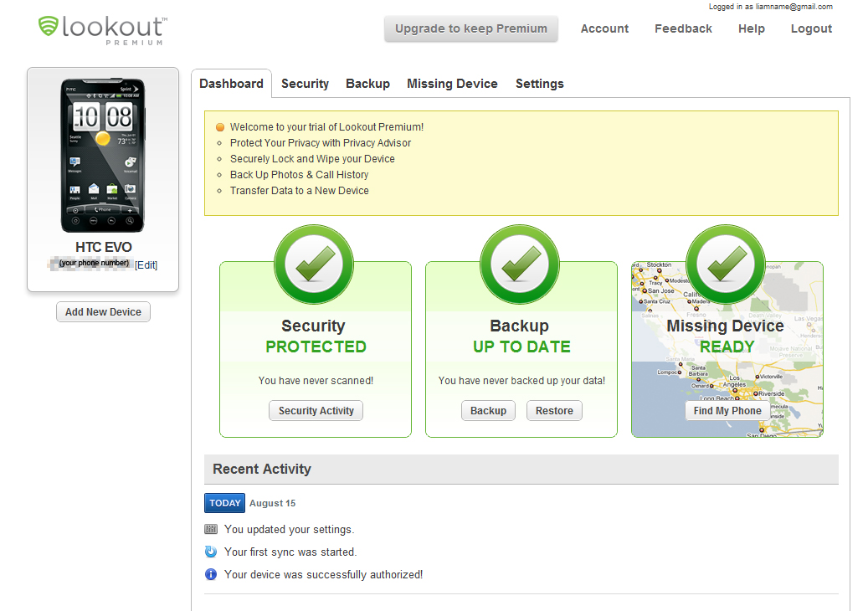868x611 pixels.
Task: Switch to the Backup tab
Action: [x=367, y=84]
